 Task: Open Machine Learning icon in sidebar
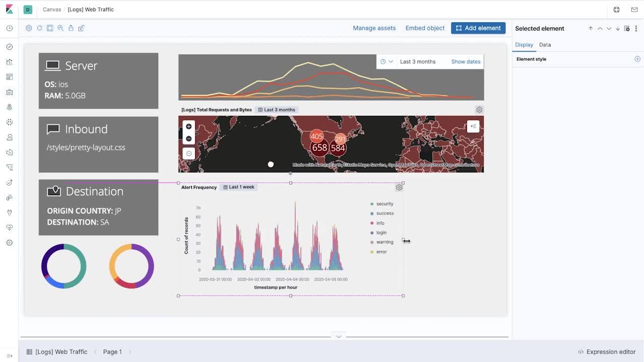(9, 122)
